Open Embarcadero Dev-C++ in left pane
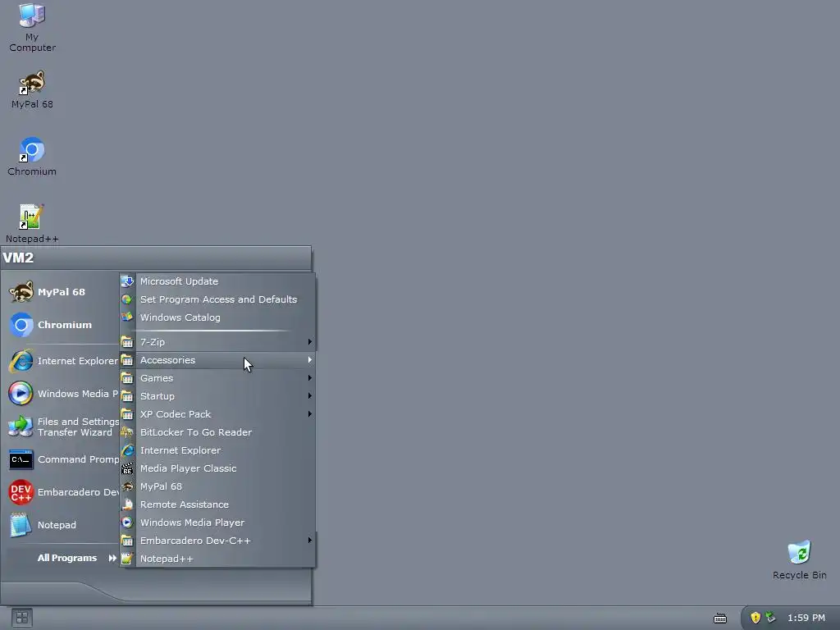Image resolution: width=840 pixels, height=630 pixels. point(63,492)
